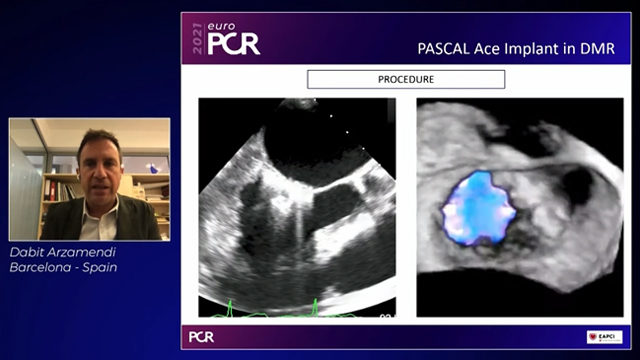Select the speaker webcam video thumbnail

pos(89,179)
